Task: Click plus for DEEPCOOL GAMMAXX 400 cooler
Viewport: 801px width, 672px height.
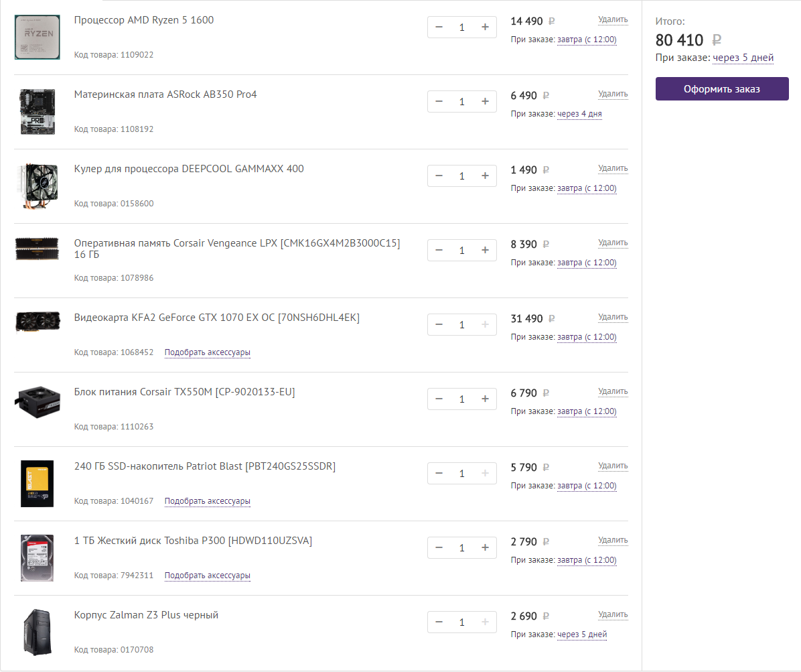Action: pos(485,176)
